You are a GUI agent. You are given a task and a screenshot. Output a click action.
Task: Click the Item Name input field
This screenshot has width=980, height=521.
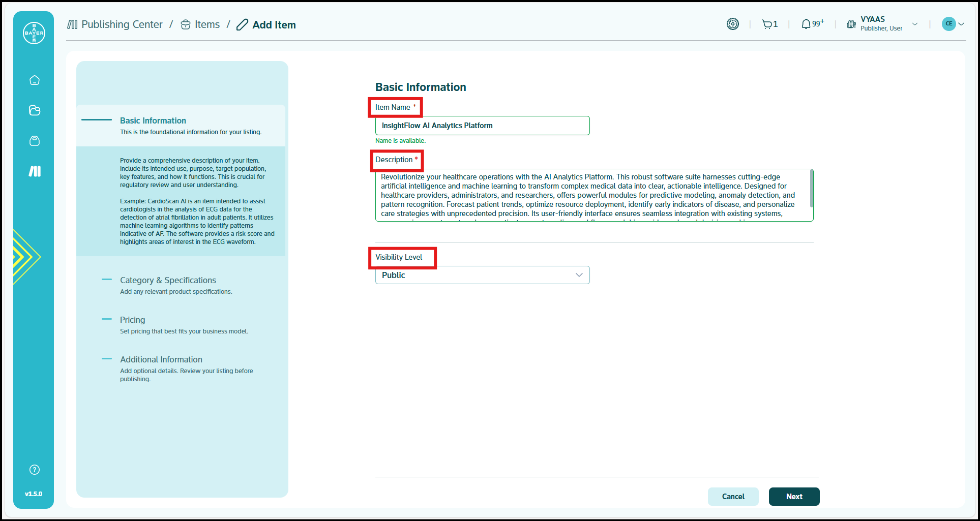(x=482, y=126)
